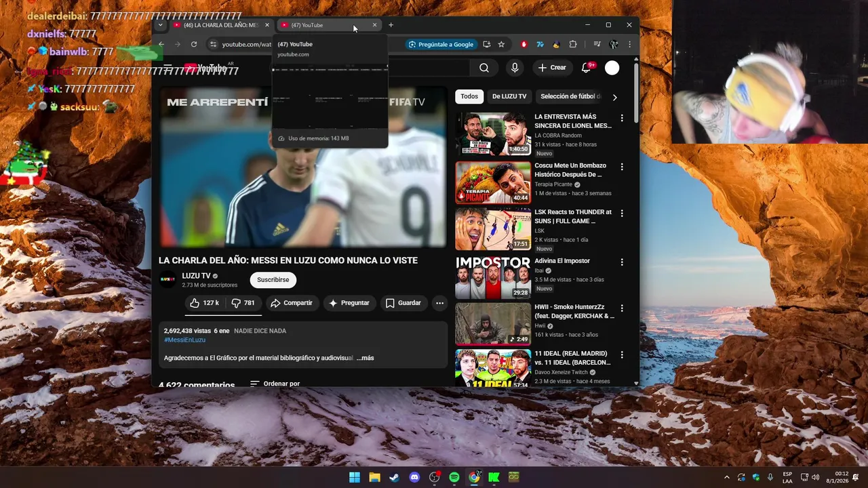The width and height of the screenshot is (868, 488).
Task: Bookmark this page with the star icon
Action: click(x=501, y=45)
